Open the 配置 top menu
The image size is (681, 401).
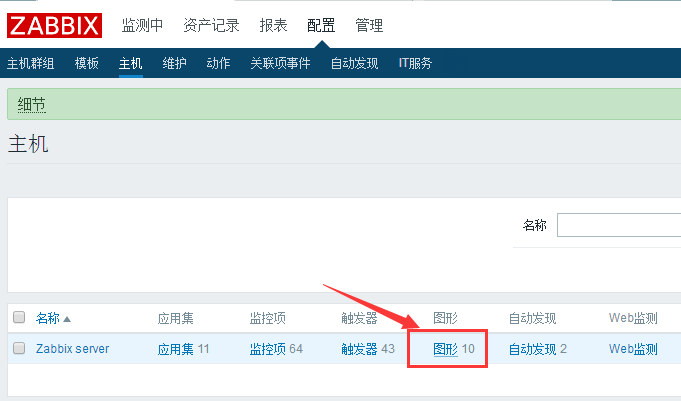point(321,25)
